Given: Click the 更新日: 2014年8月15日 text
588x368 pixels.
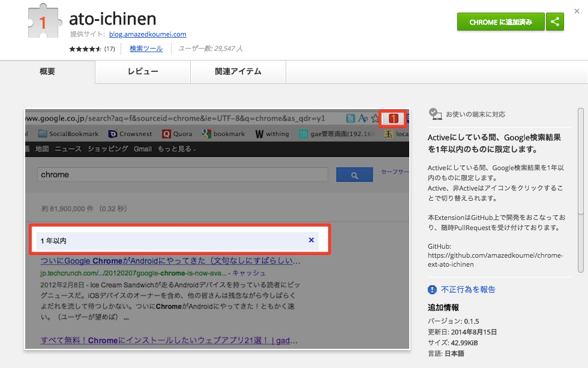Looking at the screenshot, I should pos(462,332).
